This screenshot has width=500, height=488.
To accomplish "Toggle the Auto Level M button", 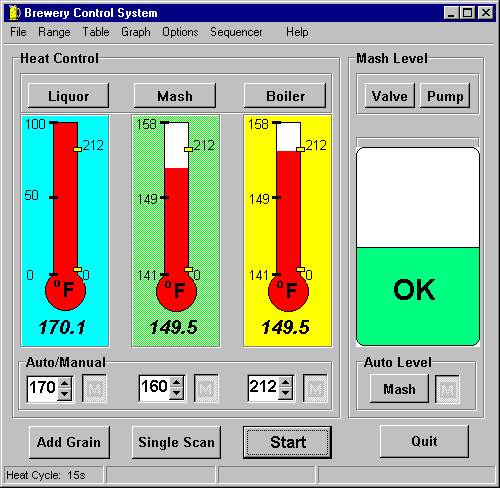I will 447,389.
